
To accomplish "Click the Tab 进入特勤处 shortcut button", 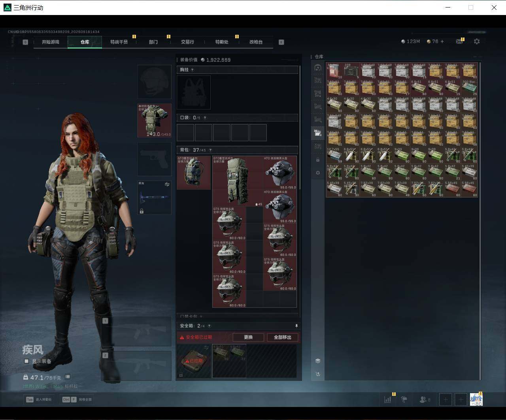I will [x=39, y=399].
